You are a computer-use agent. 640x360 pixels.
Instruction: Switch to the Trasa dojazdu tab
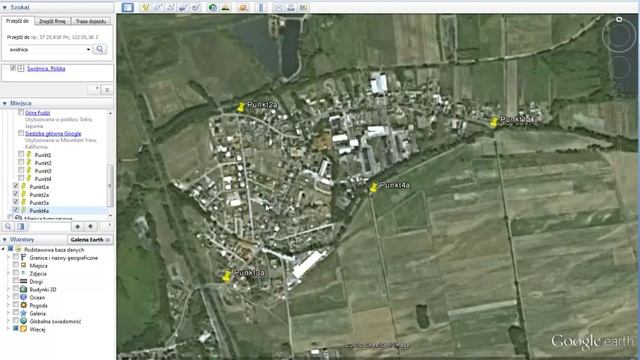91,21
